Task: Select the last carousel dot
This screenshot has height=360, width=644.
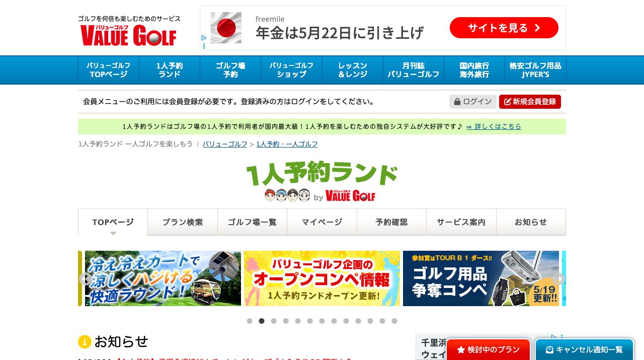Action: (394, 321)
